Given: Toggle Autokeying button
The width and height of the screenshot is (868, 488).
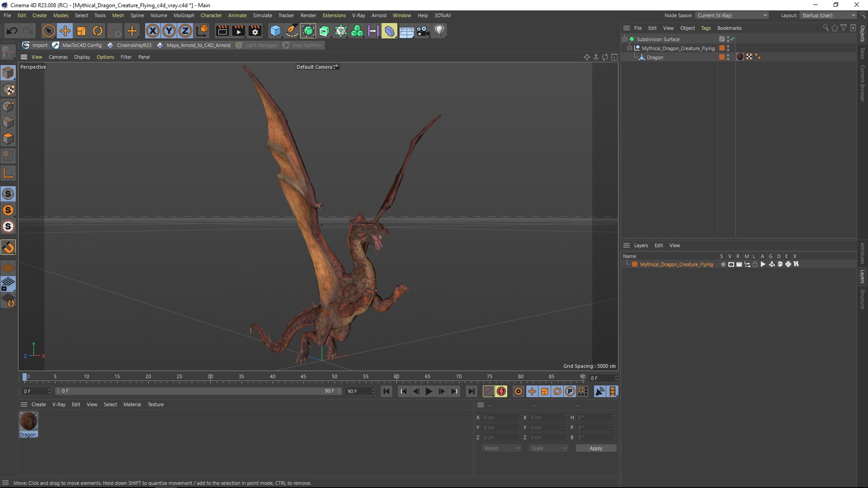Looking at the screenshot, I should click(x=501, y=391).
